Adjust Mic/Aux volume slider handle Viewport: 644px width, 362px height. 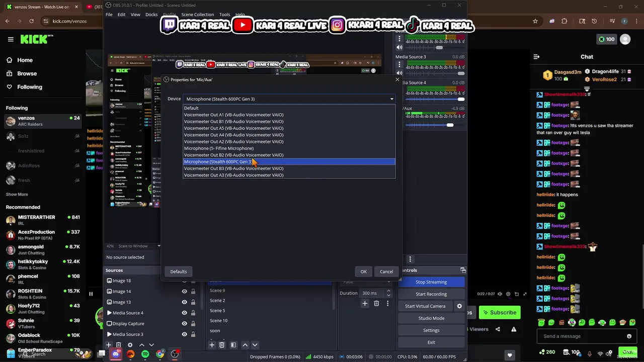tap(450, 125)
